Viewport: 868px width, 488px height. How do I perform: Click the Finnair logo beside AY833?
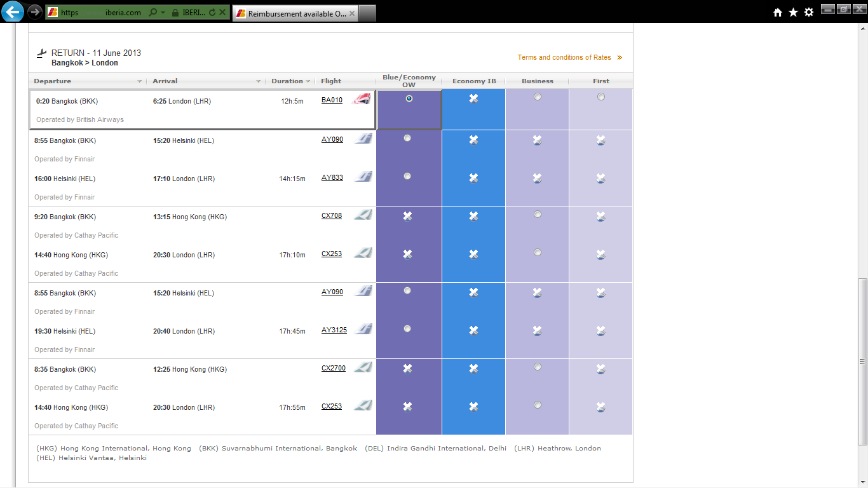(363, 177)
